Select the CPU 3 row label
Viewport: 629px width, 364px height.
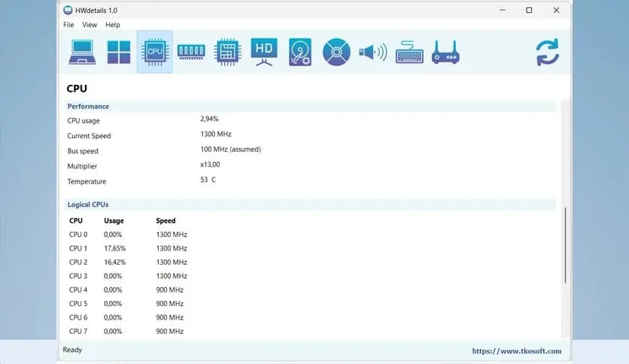pos(78,276)
